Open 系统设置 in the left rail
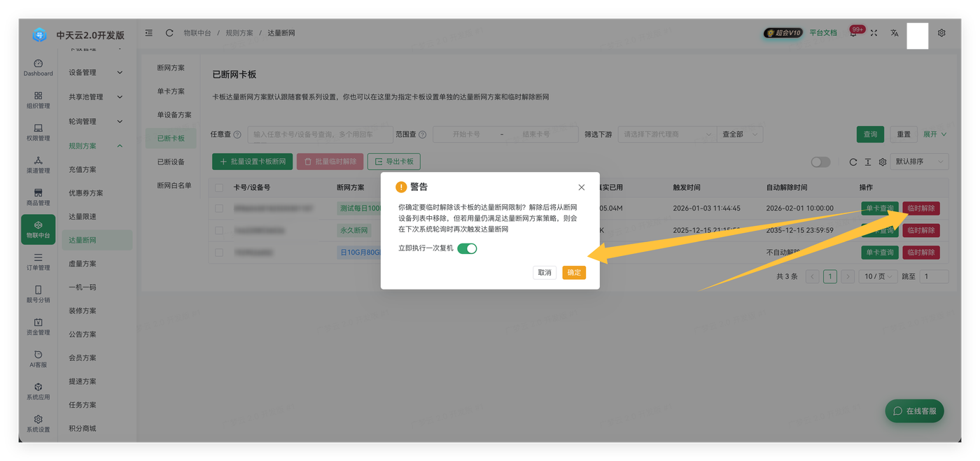 38,423
